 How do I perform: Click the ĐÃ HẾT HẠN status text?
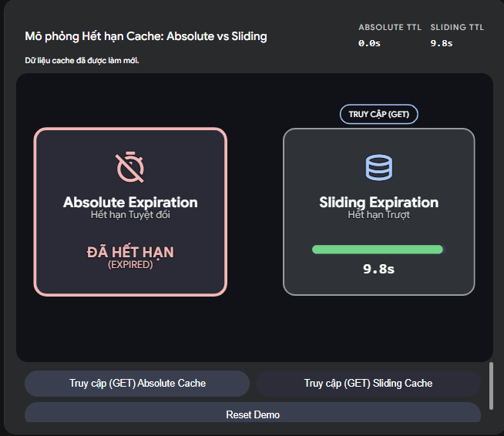[130, 252]
